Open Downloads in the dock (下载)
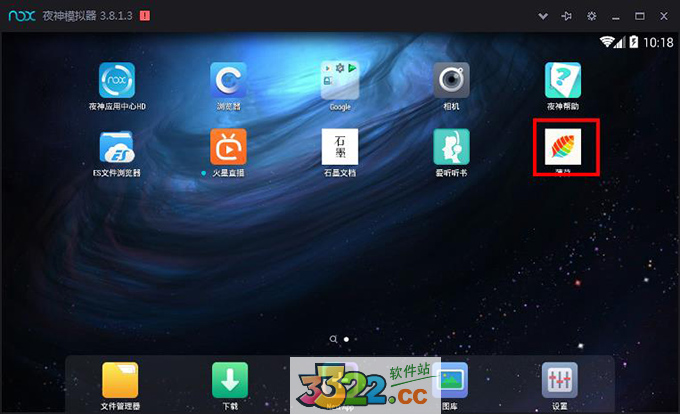The image size is (680, 414). 230,380
